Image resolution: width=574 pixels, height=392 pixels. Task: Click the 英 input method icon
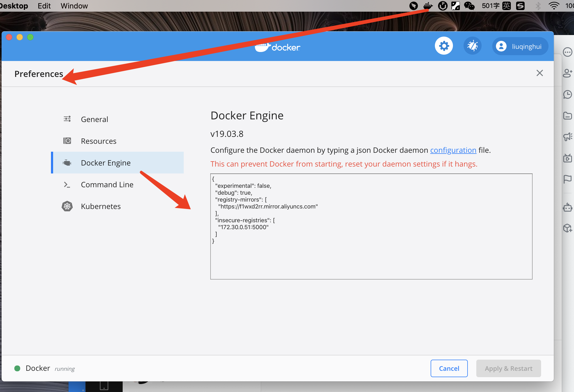(x=506, y=6)
